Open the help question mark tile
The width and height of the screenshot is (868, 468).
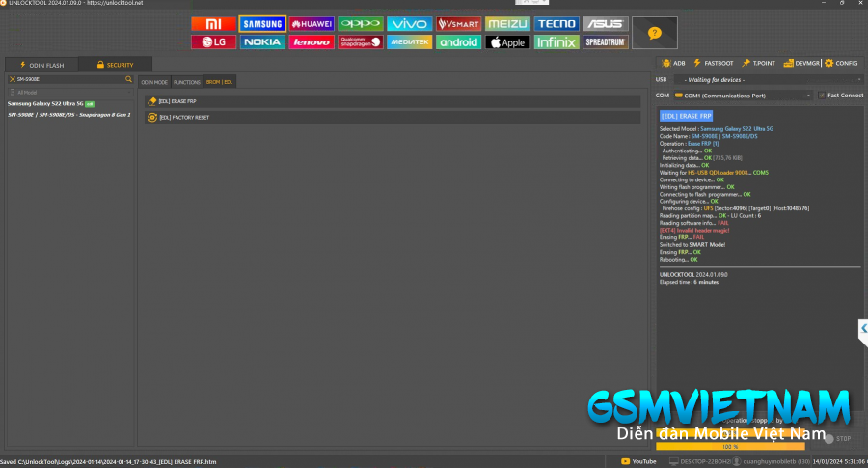click(x=654, y=33)
